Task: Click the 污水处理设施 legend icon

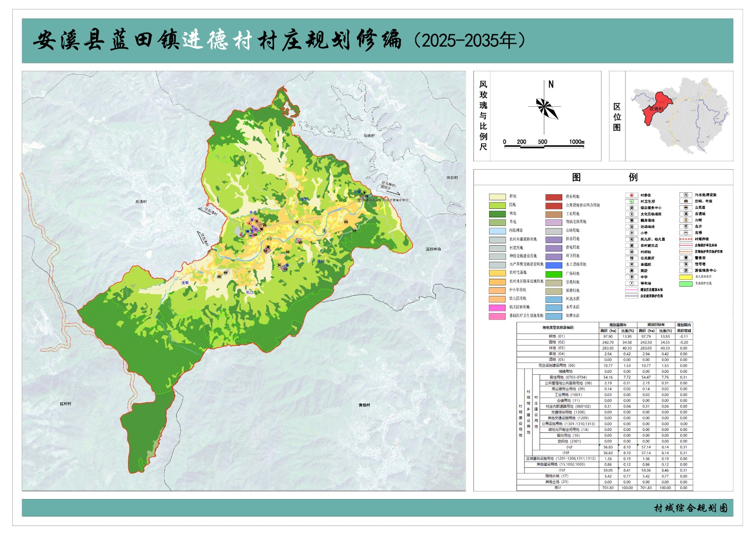Action: pyautogui.click(x=686, y=195)
